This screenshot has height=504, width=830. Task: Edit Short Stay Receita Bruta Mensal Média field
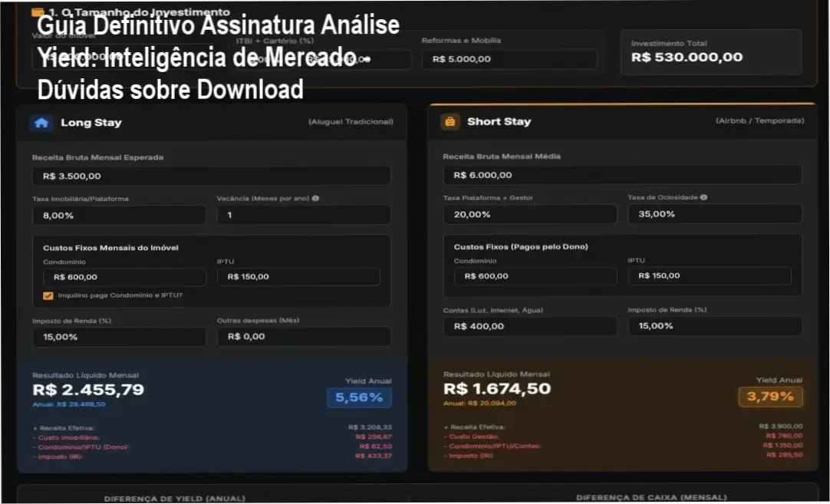pyautogui.click(x=622, y=175)
